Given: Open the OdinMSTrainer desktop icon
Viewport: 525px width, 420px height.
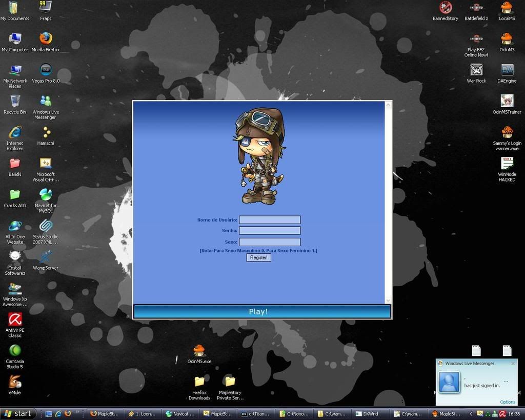Looking at the screenshot, I should 507,101.
